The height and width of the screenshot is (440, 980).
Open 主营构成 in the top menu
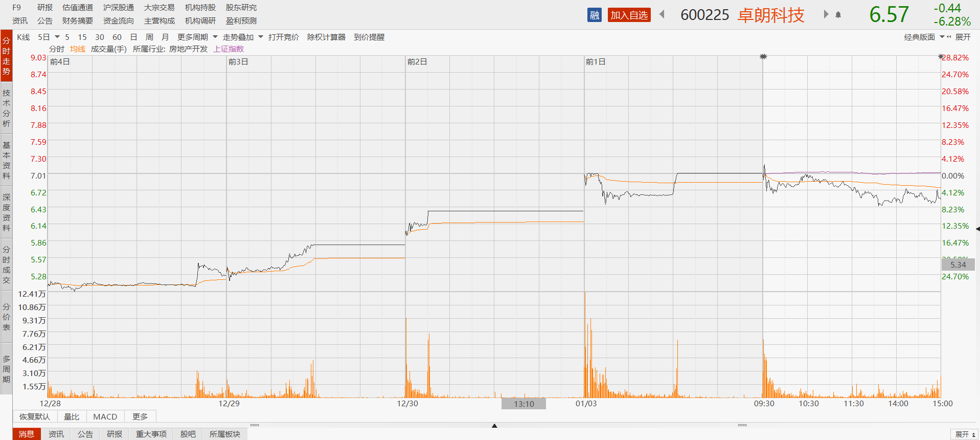[159, 21]
